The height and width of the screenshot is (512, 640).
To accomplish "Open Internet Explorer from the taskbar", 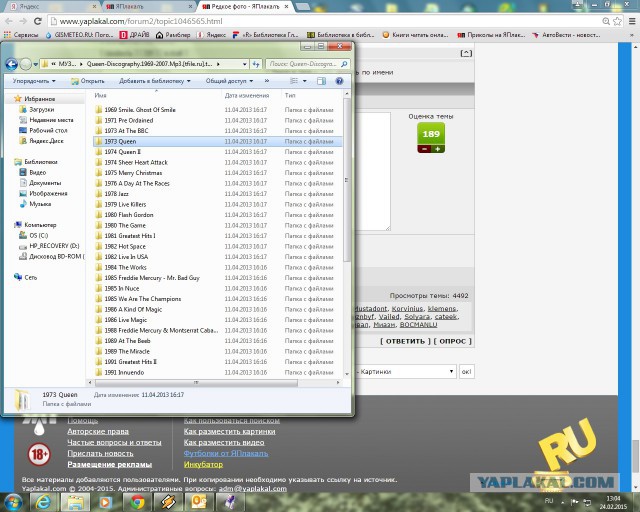I will 42,503.
